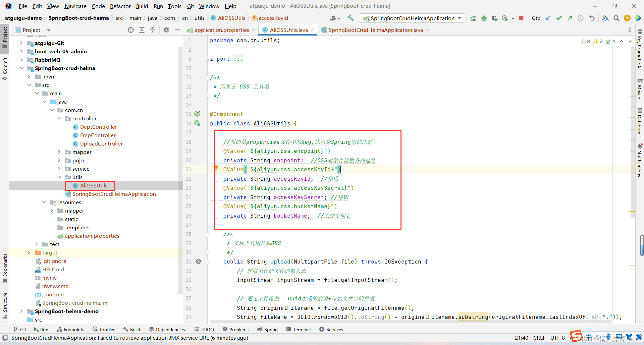Open the code-with-me user icon dropdown
The height and width of the screenshot is (345, 644).
point(335,18)
